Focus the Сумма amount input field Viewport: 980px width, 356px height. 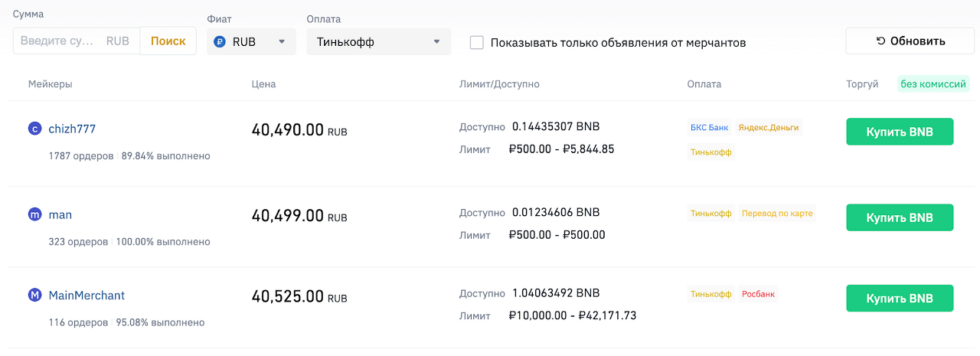77,41
